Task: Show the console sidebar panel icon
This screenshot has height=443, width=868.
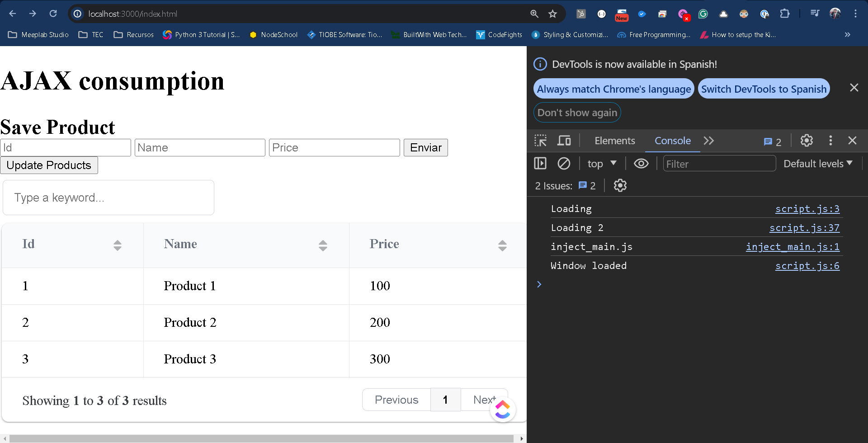Action: click(540, 164)
